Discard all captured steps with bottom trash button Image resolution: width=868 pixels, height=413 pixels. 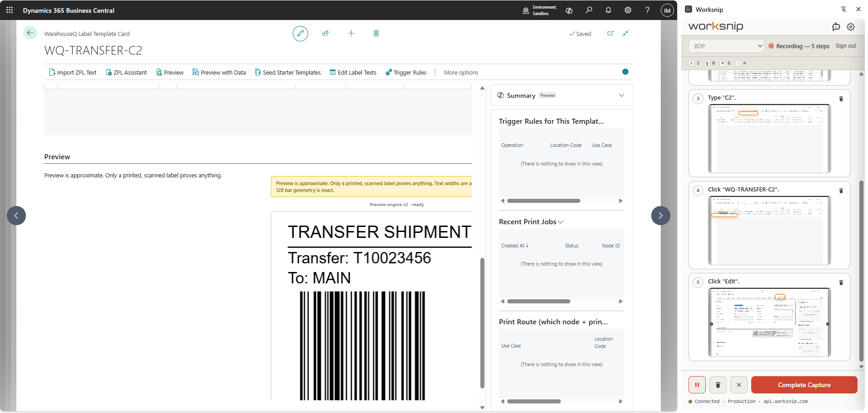(718, 385)
